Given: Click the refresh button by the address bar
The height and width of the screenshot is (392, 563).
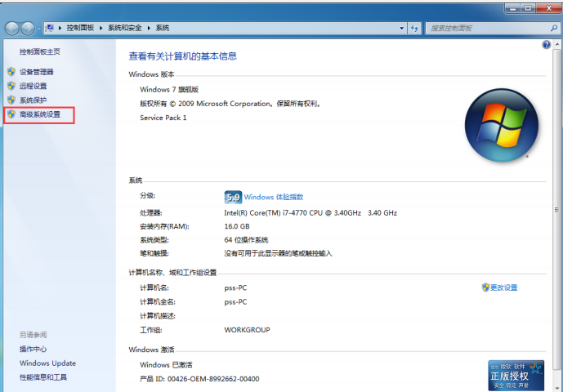Looking at the screenshot, I should (414, 28).
